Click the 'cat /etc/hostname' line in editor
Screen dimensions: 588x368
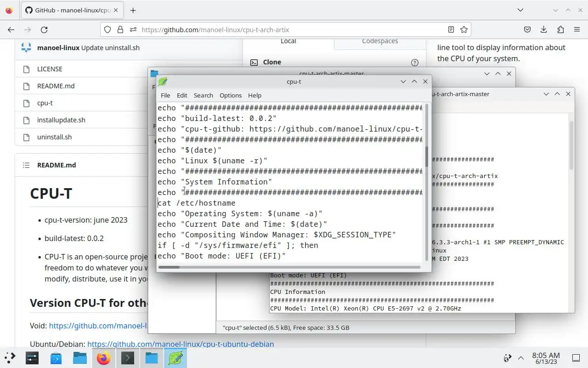(x=197, y=203)
